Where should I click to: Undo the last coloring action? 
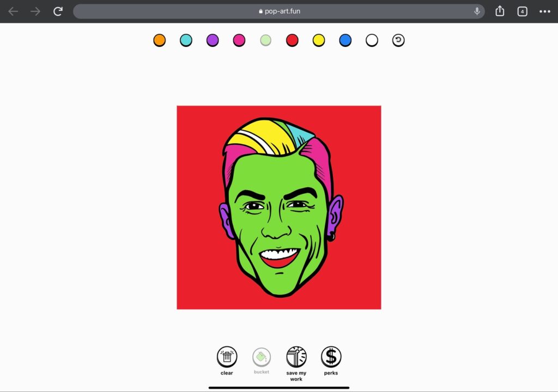(398, 40)
